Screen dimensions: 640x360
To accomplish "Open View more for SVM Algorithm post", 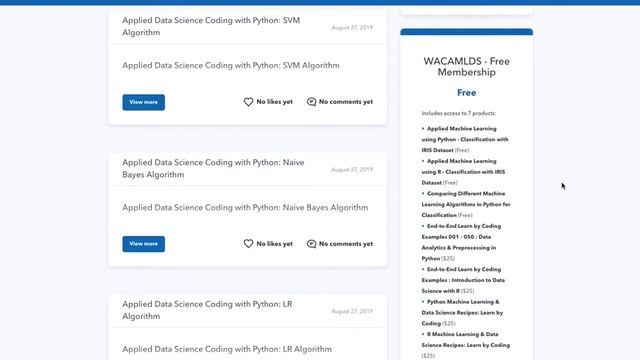I will point(144,102).
